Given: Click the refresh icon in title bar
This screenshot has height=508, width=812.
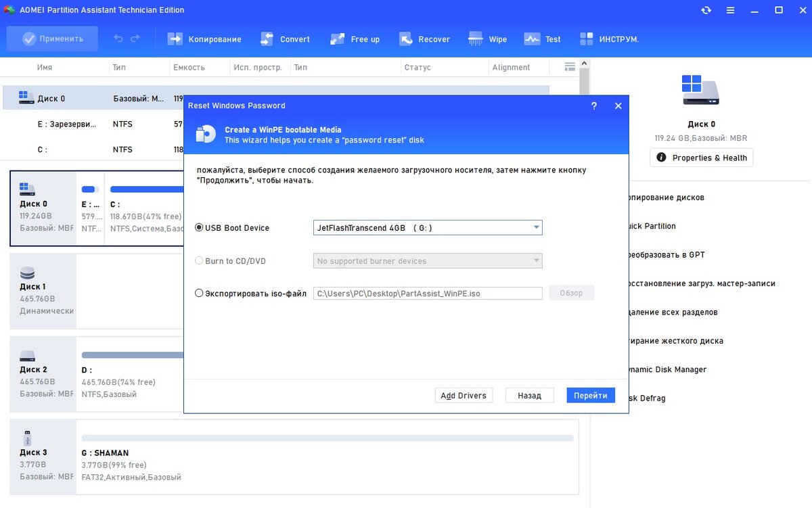Looking at the screenshot, I should click(706, 10).
